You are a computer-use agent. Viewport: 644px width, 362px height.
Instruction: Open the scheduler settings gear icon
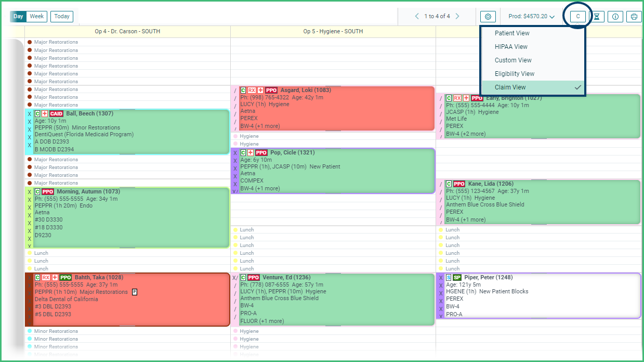pyautogui.click(x=488, y=16)
